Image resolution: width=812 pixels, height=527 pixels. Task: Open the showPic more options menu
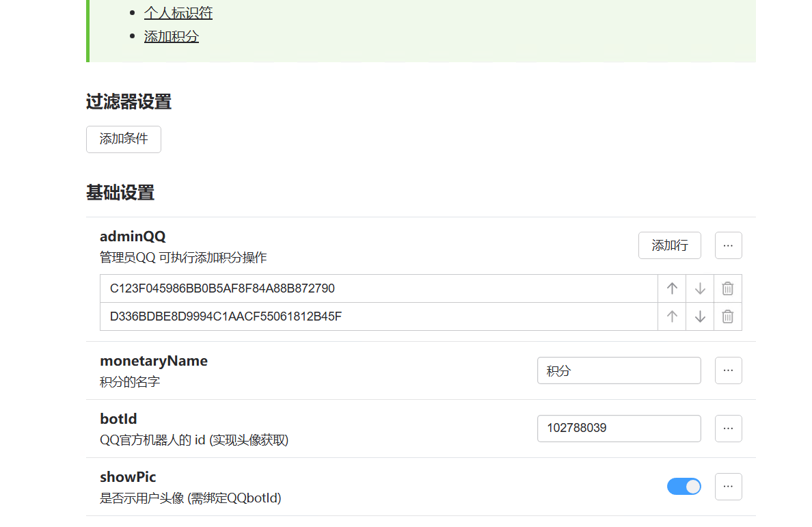(728, 487)
